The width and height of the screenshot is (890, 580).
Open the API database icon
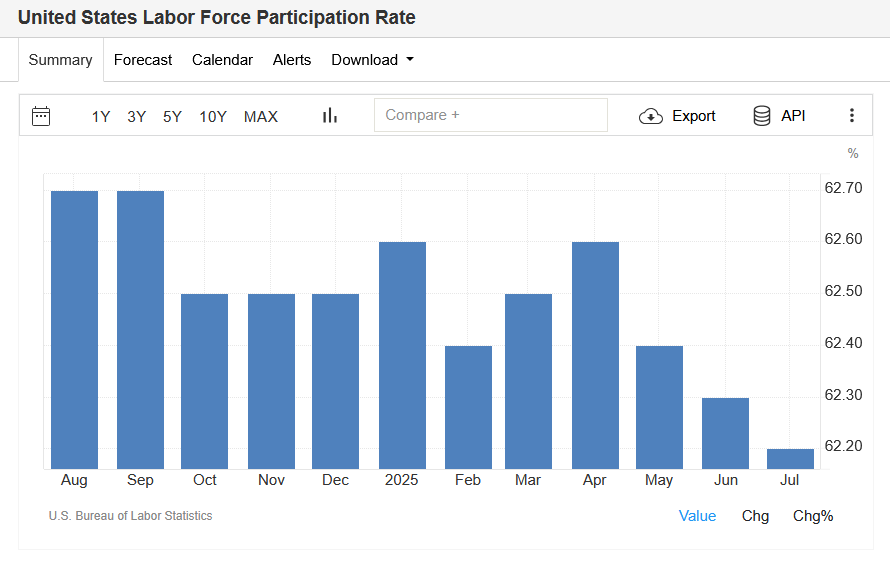(761, 115)
